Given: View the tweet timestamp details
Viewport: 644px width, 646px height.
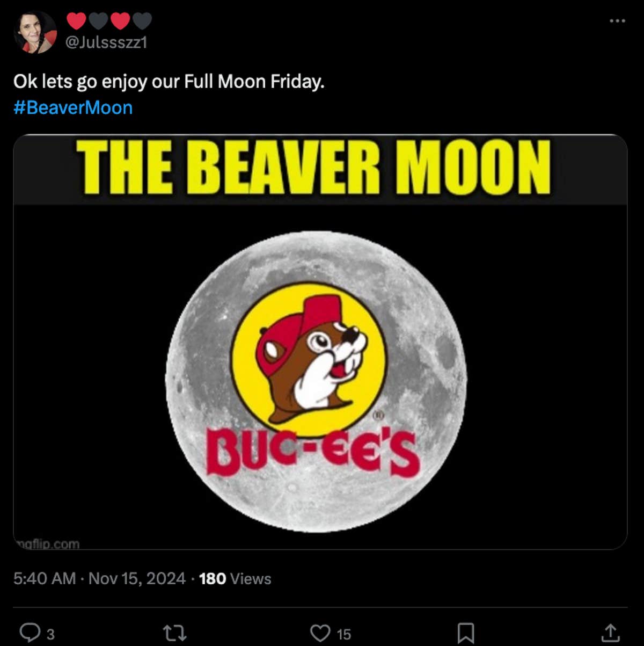Looking at the screenshot, I should pyautogui.click(x=99, y=579).
